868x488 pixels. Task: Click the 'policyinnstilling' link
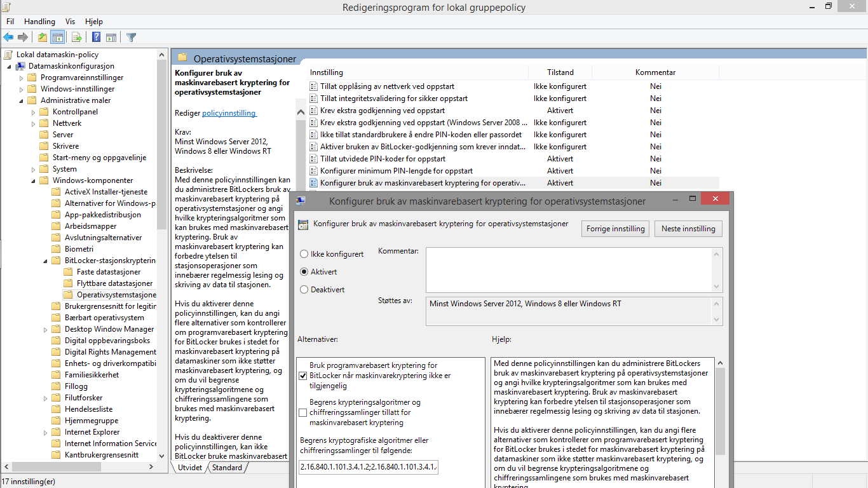click(x=229, y=113)
